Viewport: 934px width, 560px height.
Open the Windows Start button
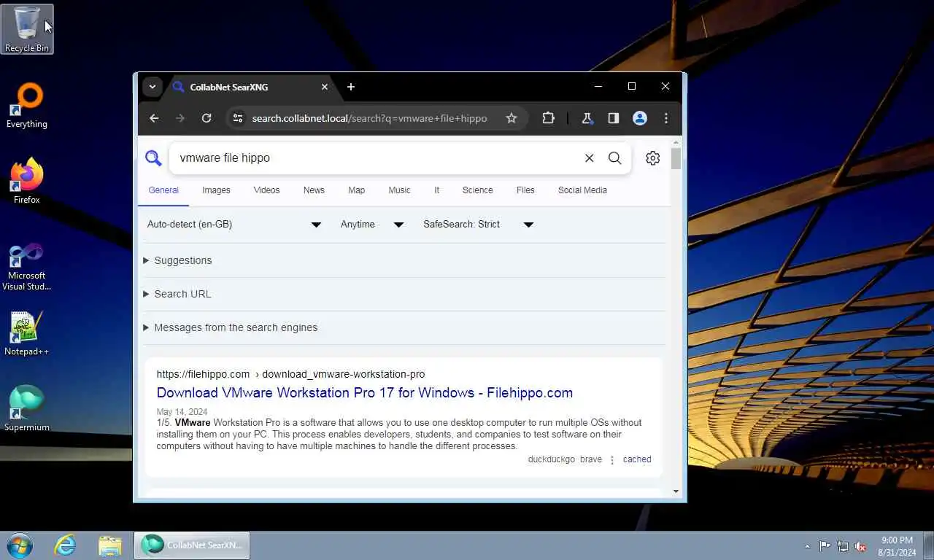20,545
